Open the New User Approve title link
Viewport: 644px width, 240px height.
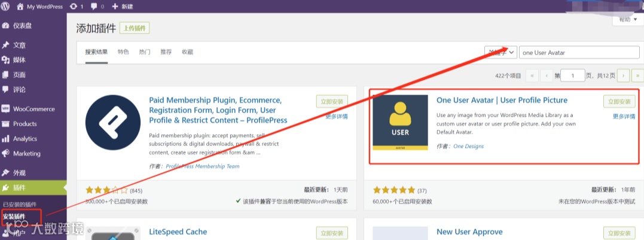tap(469, 232)
